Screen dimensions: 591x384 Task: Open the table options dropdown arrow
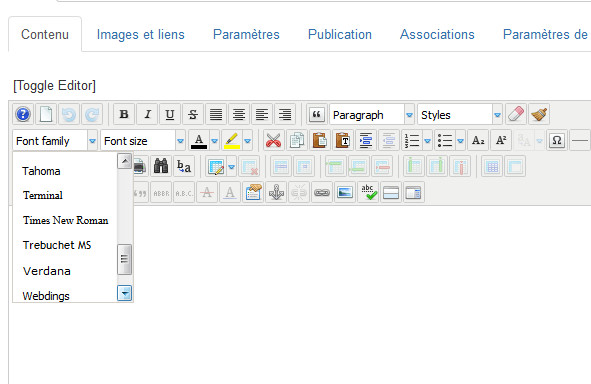coord(232,167)
